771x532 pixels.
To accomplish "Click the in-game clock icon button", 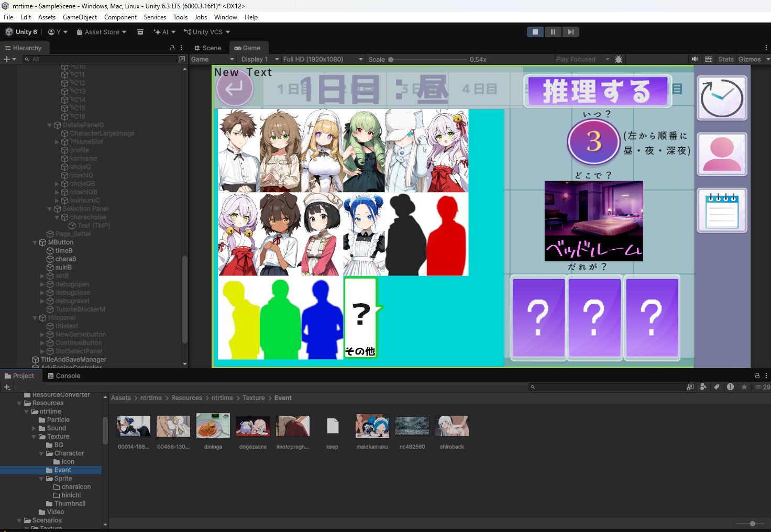I will 722,98.
